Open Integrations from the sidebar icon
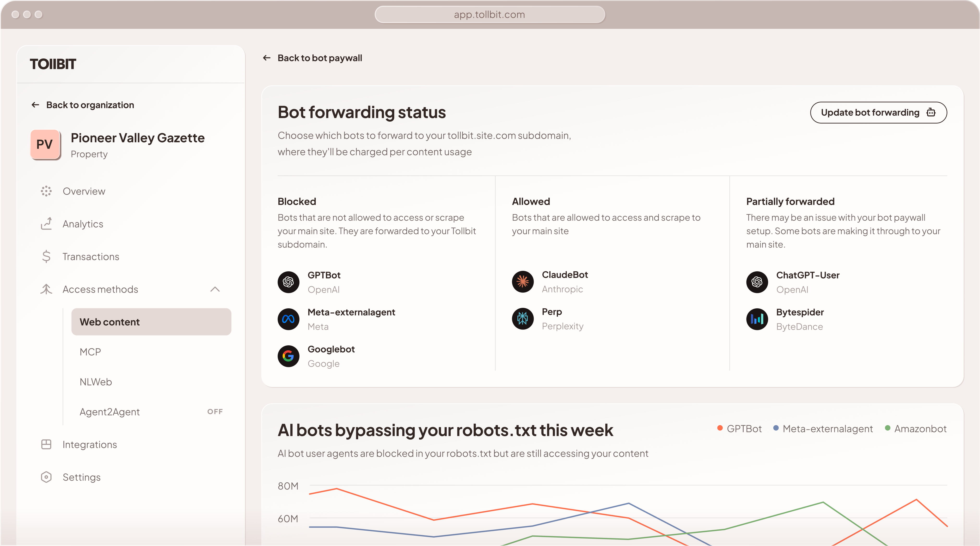This screenshot has height=546, width=980. [46, 444]
